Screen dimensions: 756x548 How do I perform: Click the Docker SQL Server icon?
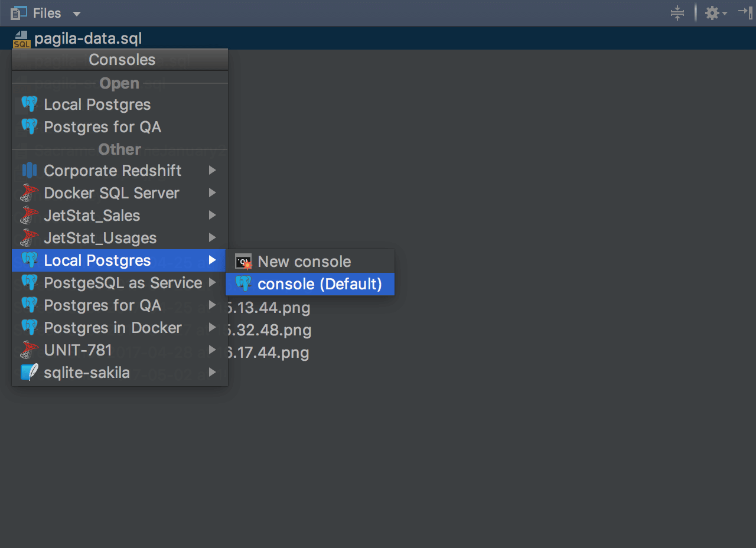pos(29,193)
